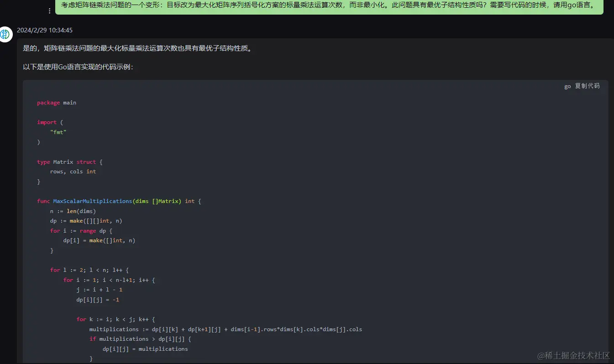Click the line 'j := i + l - 1'
This screenshot has height=364, width=614.
point(100,290)
